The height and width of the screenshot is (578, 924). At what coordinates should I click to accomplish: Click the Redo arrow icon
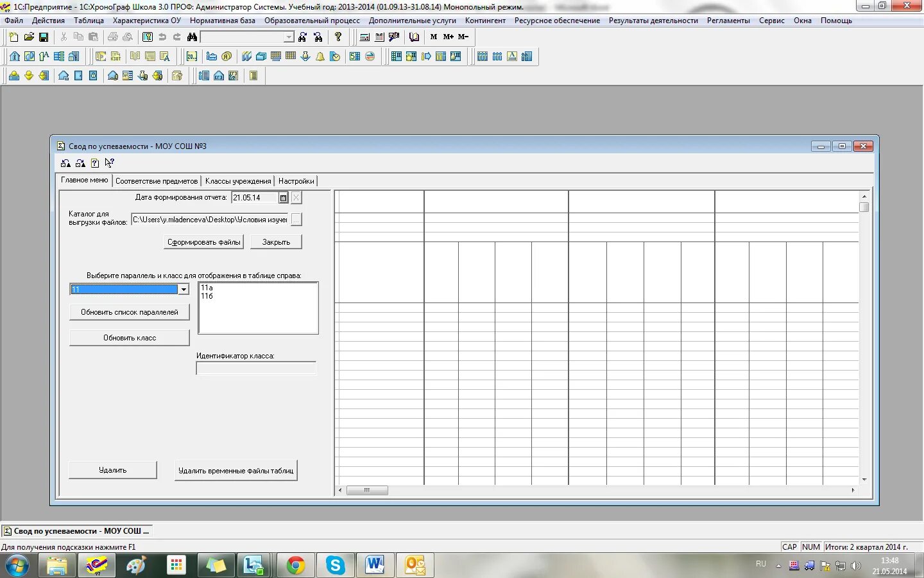[x=177, y=37]
